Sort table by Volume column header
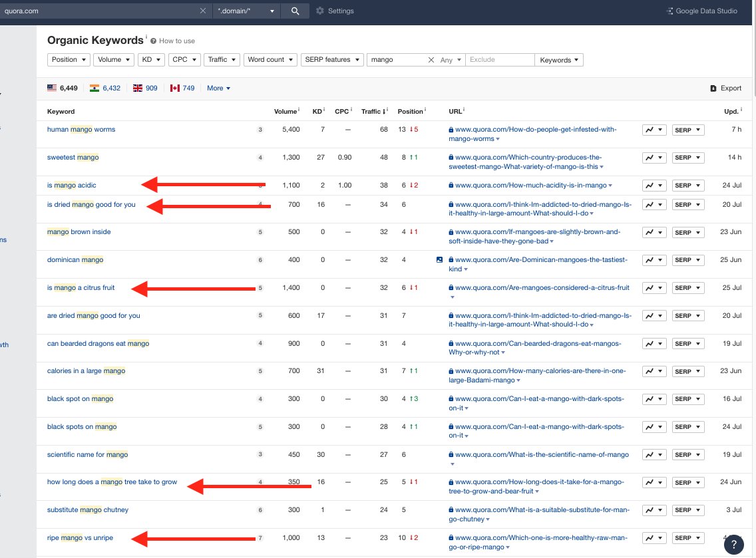Screen dimensions: 756x558 [286, 111]
